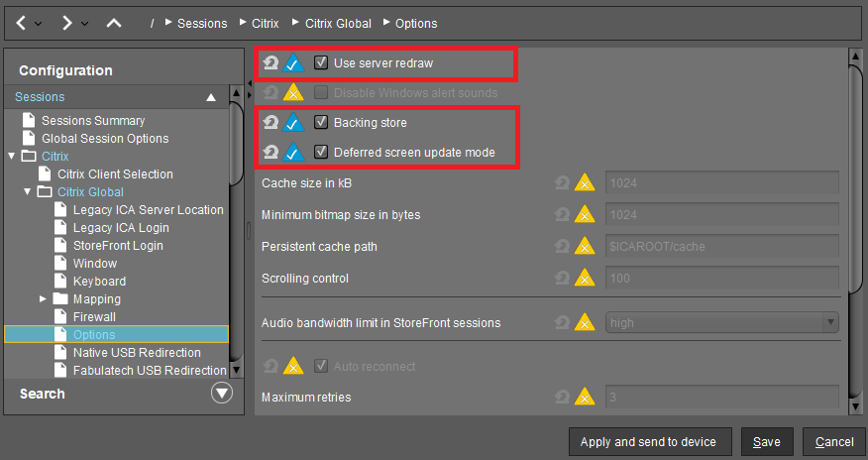This screenshot has height=460, width=868.
Task: Collapse the Citrix Global tree folder
Action: 28,192
